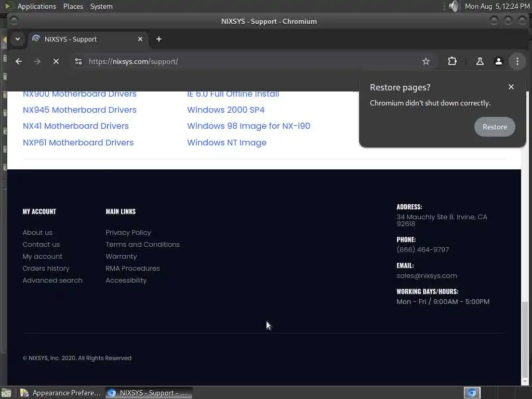The width and height of the screenshot is (532, 399).
Task: Open the Places menu
Action: pyautogui.click(x=73, y=6)
